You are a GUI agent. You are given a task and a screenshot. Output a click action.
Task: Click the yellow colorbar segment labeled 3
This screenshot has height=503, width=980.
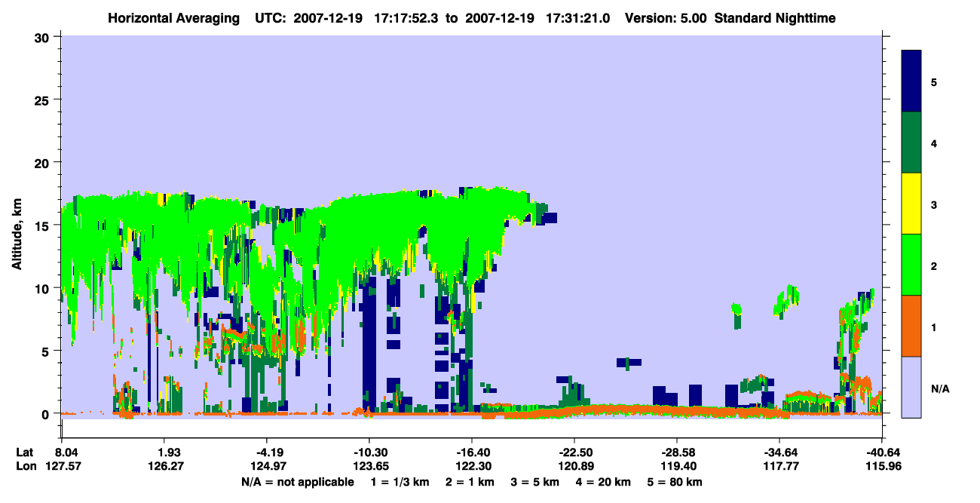click(x=911, y=204)
